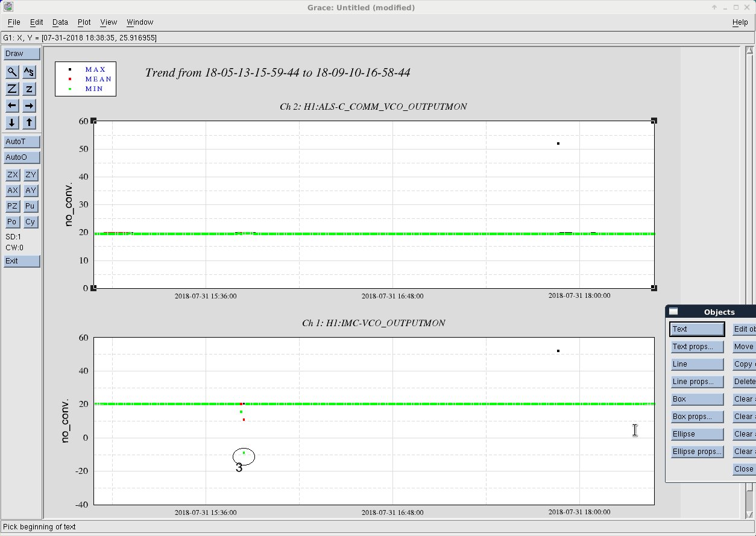Image resolution: width=756 pixels, height=536 pixels.
Task: Click the AY autoscale-y tool
Action: tap(31, 191)
